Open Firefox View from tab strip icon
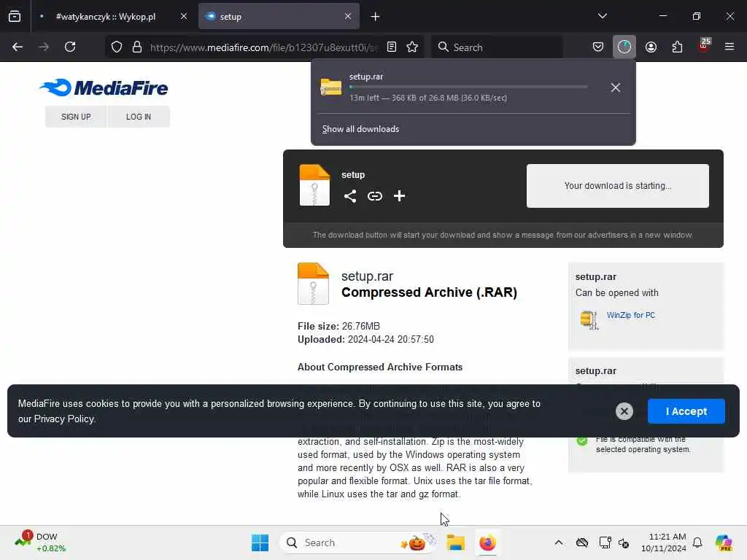 [15, 16]
